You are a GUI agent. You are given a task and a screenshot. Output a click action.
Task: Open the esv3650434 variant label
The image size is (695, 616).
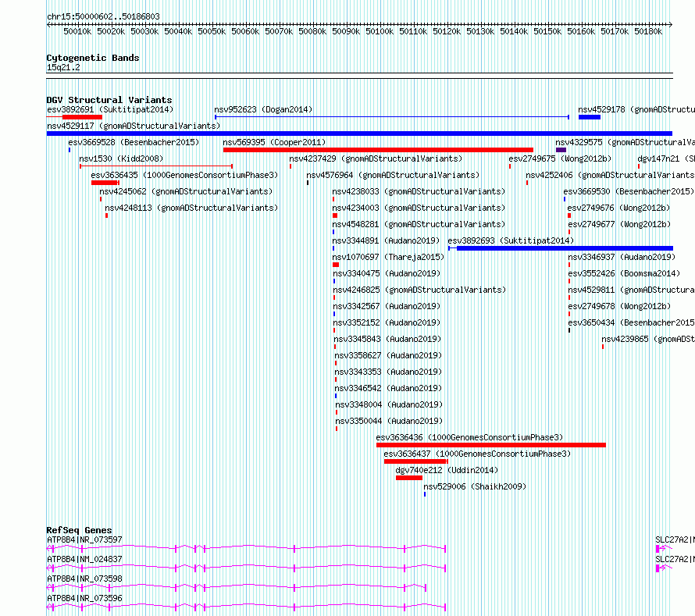(x=631, y=322)
